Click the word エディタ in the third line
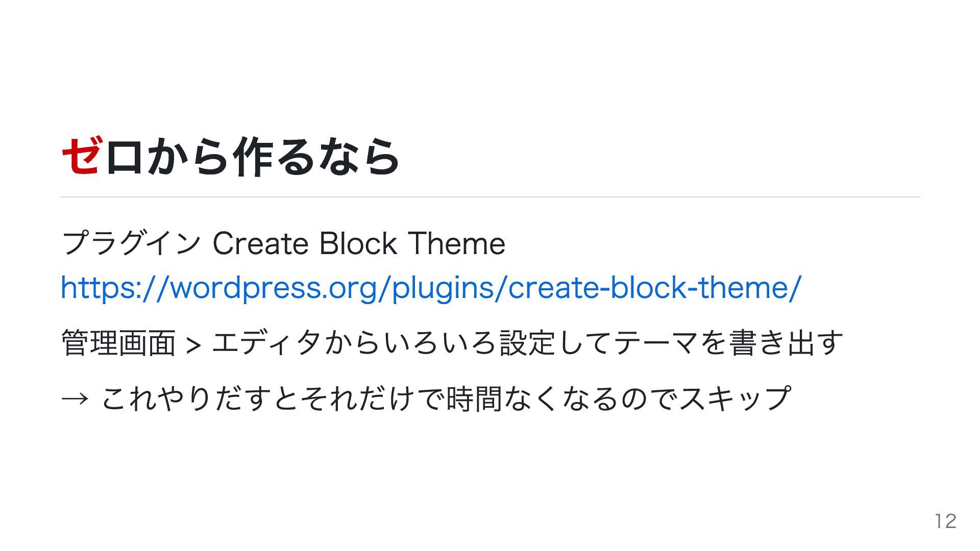The image size is (980, 551). click(x=266, y=342)
